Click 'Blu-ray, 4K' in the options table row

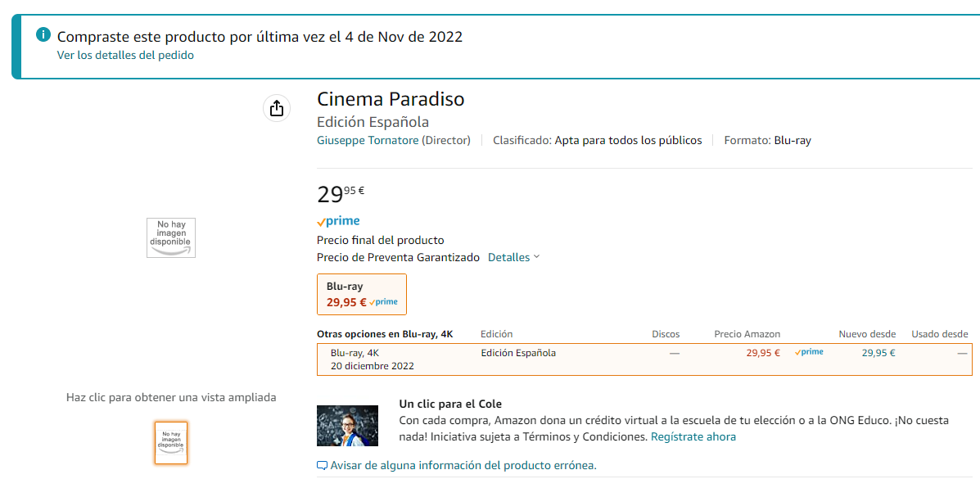[355, 353]
